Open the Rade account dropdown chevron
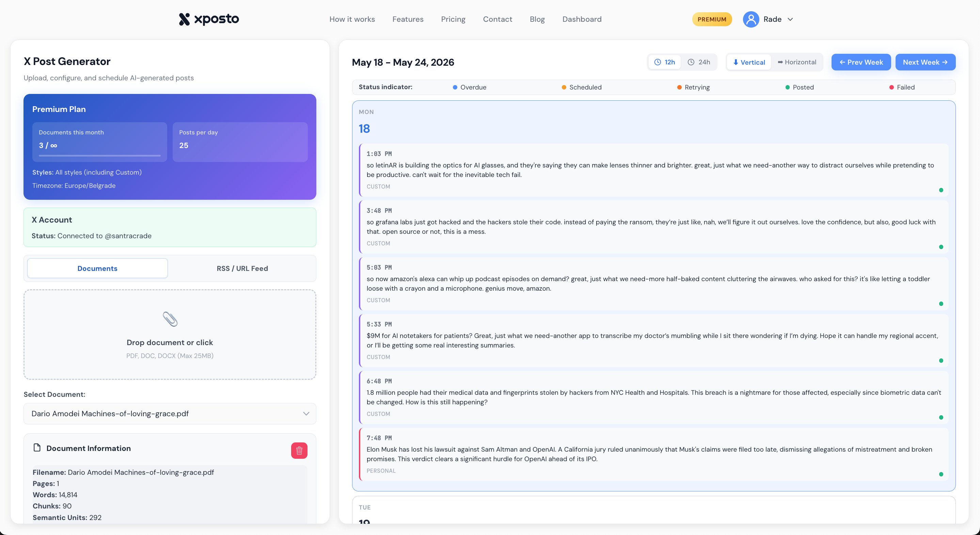The width and height of the screenshot is (980, 535). 790,19
